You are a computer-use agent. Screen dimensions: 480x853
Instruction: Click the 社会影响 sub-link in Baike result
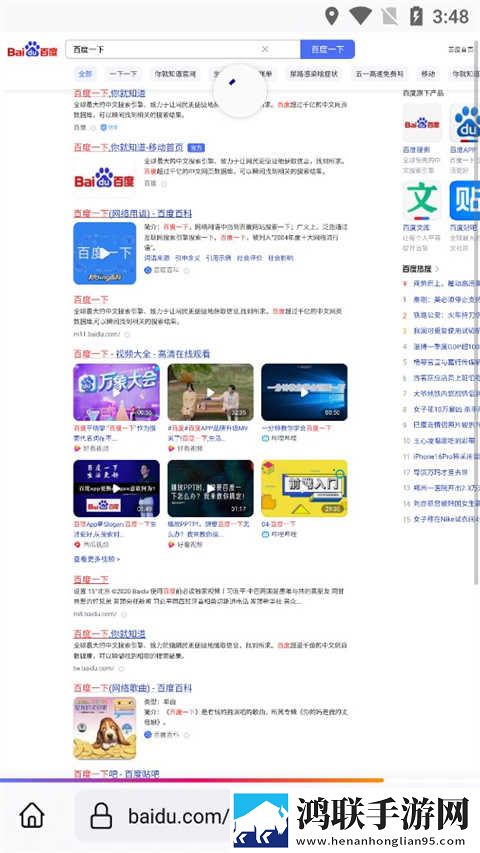coord(281,258)
